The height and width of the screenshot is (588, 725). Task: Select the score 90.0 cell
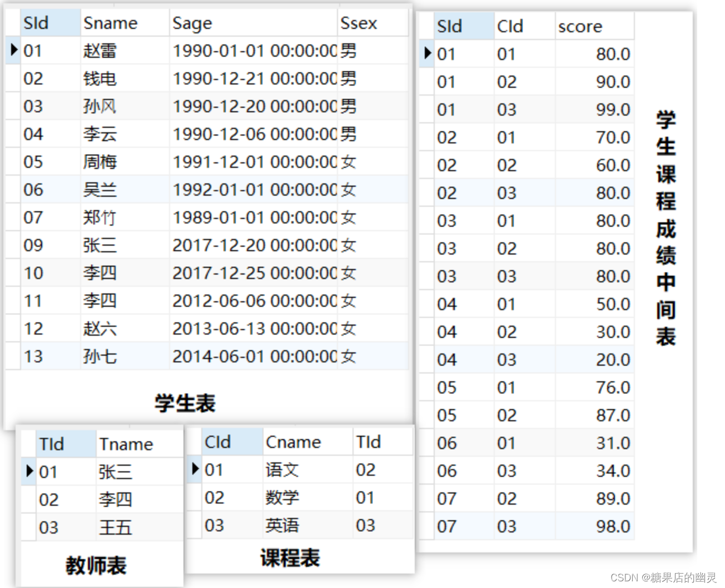point(594,82)
